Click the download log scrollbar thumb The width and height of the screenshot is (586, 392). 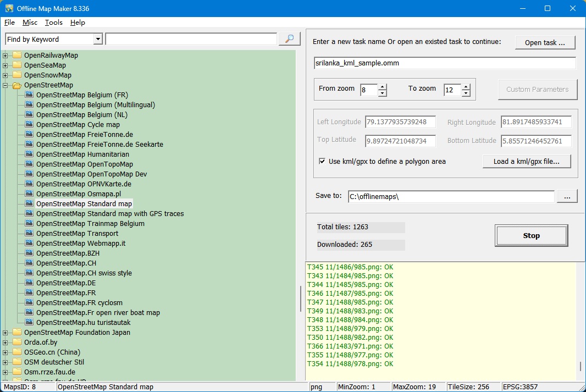point(581,366)
